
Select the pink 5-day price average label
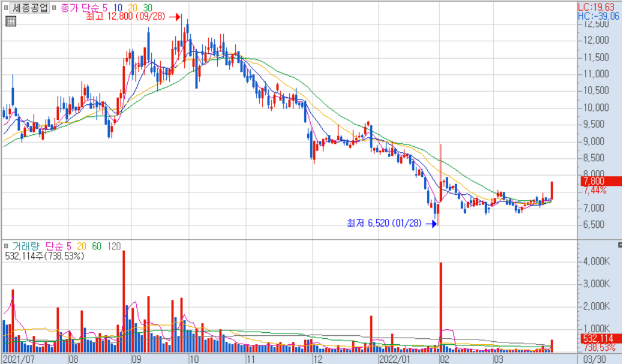[105, 8]
